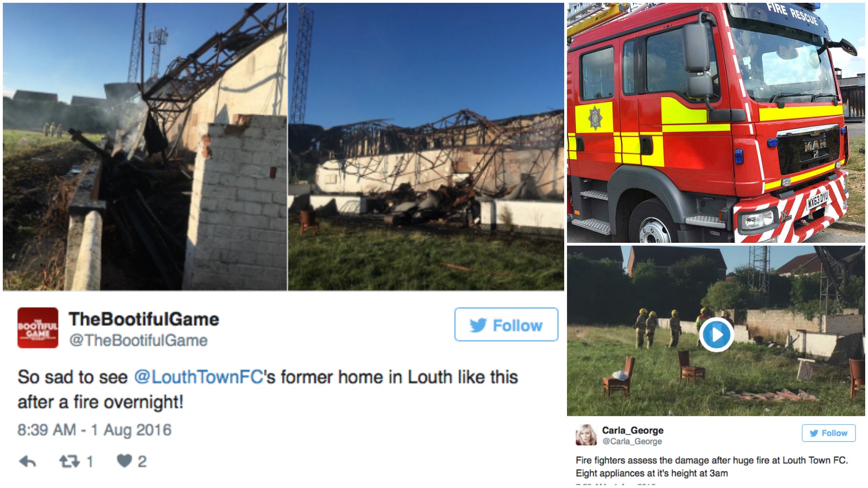The image size is (868, 488).
Task: Open the fire rescue truck photo
Action: click(x=716, y=122)
